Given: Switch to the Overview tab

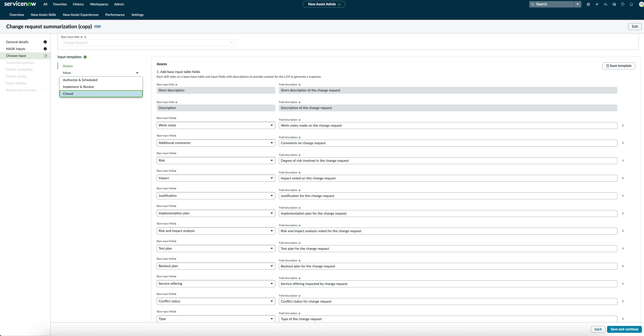Looking at the screenshot, I should tap(17, 15).
